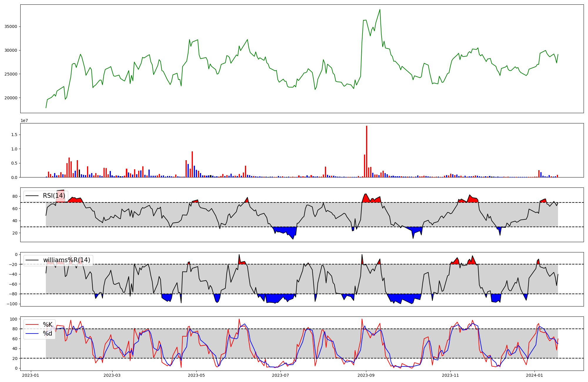Click the −20 tick on Williams %R axis

(x=13, y=264)
